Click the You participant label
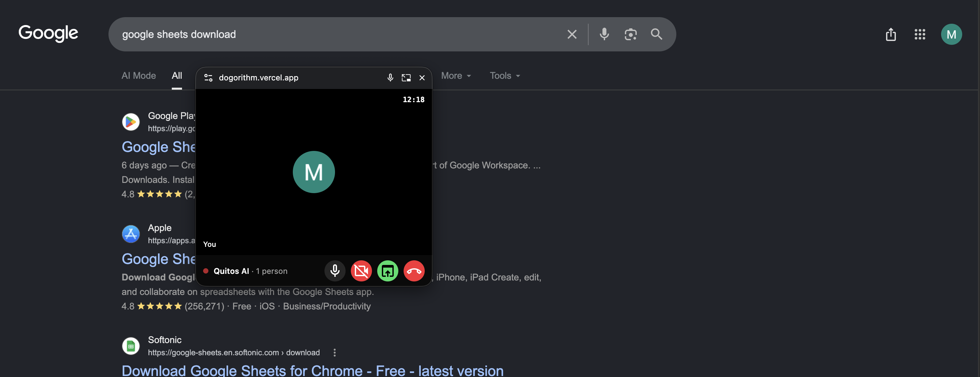The height and width of the screenshot is (377, 980). coord(209,245)
